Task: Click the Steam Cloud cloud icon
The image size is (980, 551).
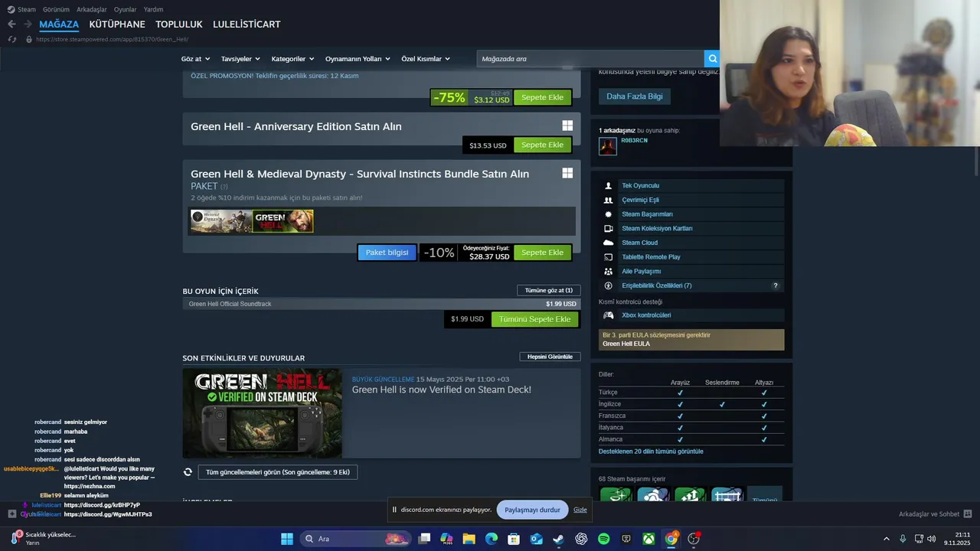Action: tap(609, 243)
